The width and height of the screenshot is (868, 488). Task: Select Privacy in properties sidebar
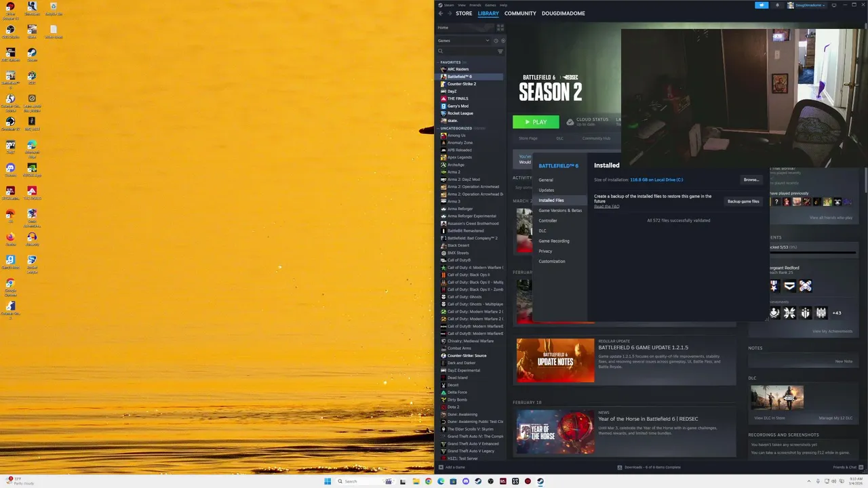click(x=545, y=251)
